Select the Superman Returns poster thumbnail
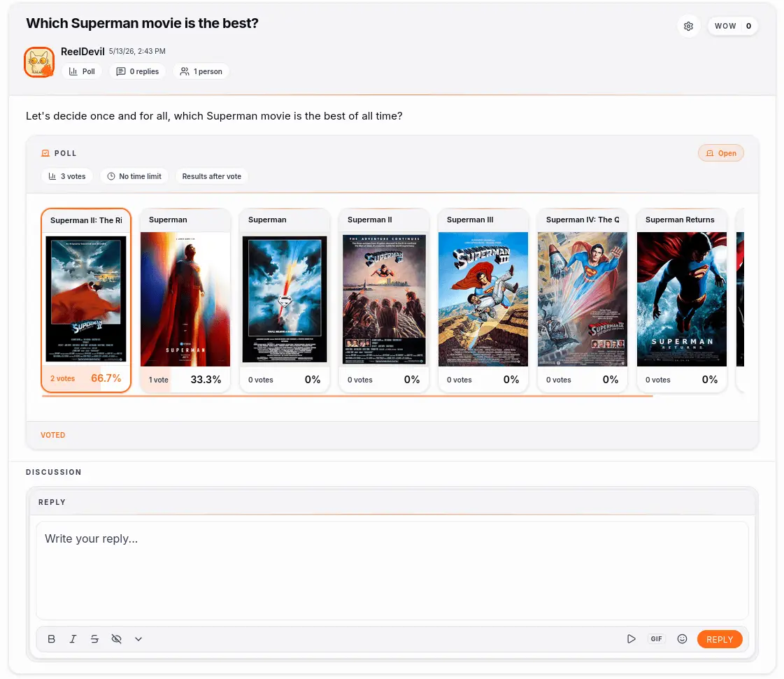The width and height of the screenshot is (784, 679). [681, 299]
